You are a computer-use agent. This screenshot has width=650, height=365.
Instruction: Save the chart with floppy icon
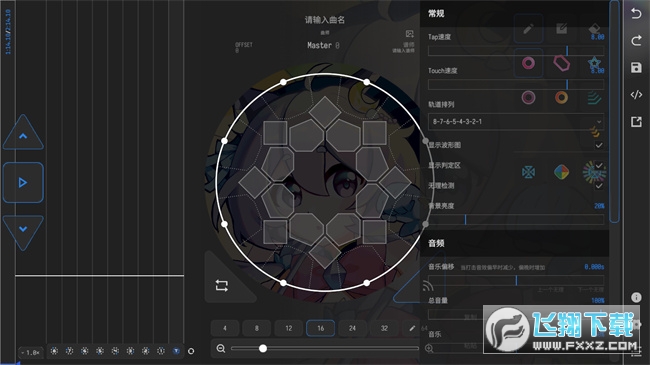(636, 68)
